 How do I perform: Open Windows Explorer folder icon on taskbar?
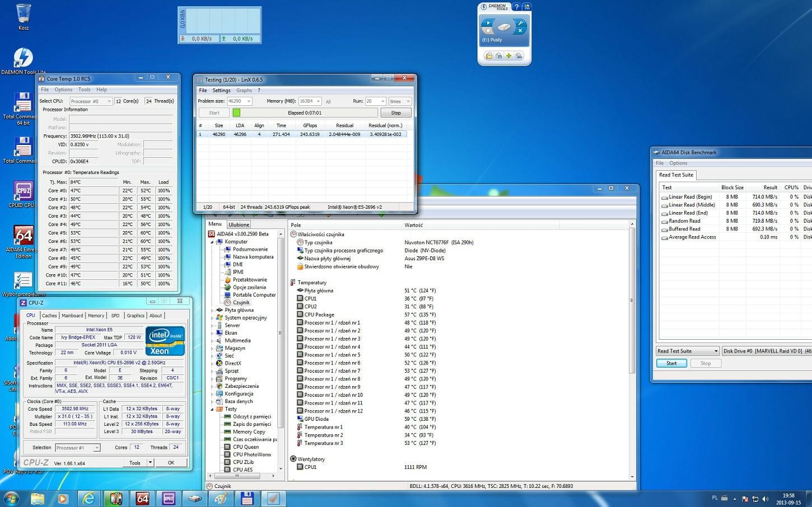point(38,498)
